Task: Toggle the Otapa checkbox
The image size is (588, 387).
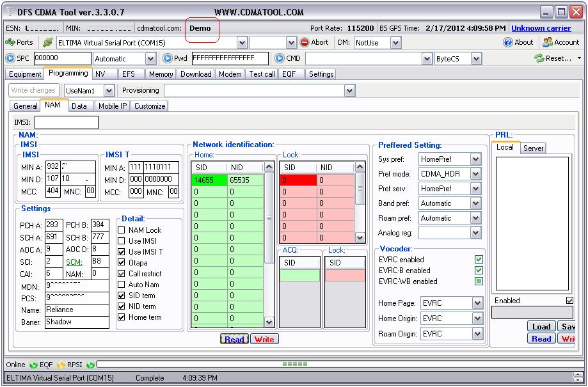Action: pyautogui.click(x=122, y=262)
